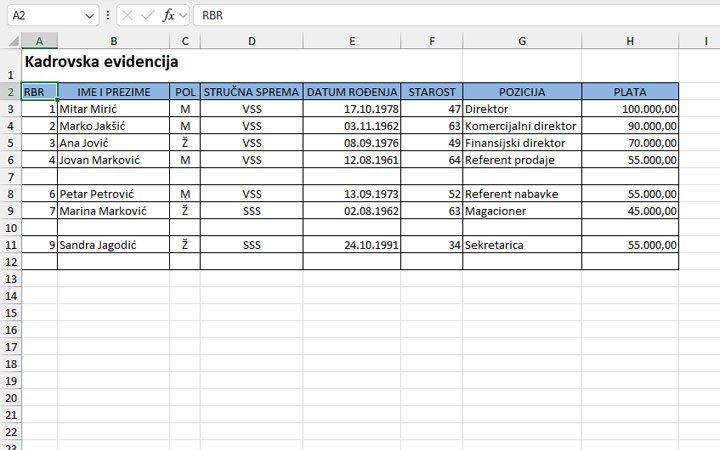The width and height of the screenshot is (720, 450).
Task: Click the Name Box showing A2
Action: pos(42,16)
